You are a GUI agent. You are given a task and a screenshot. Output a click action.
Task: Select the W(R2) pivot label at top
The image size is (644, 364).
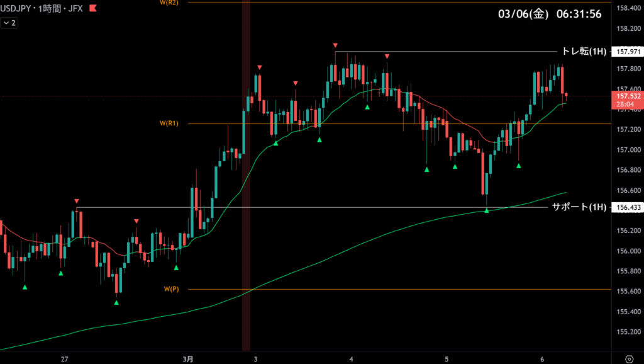point(170,3)
